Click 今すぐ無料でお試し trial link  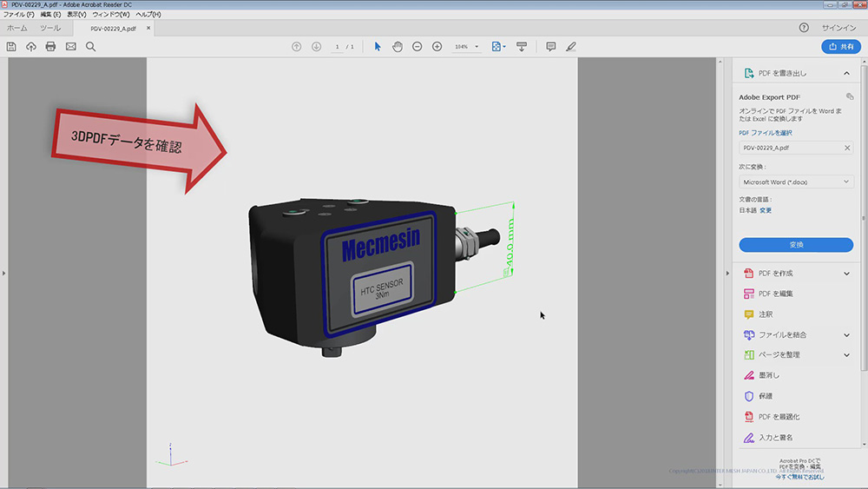800,477
